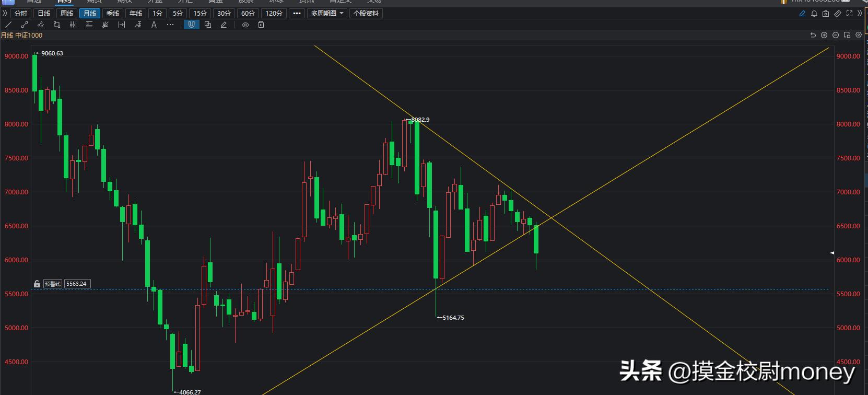Click the 预警线 alert line label

[x=53, y=284]
